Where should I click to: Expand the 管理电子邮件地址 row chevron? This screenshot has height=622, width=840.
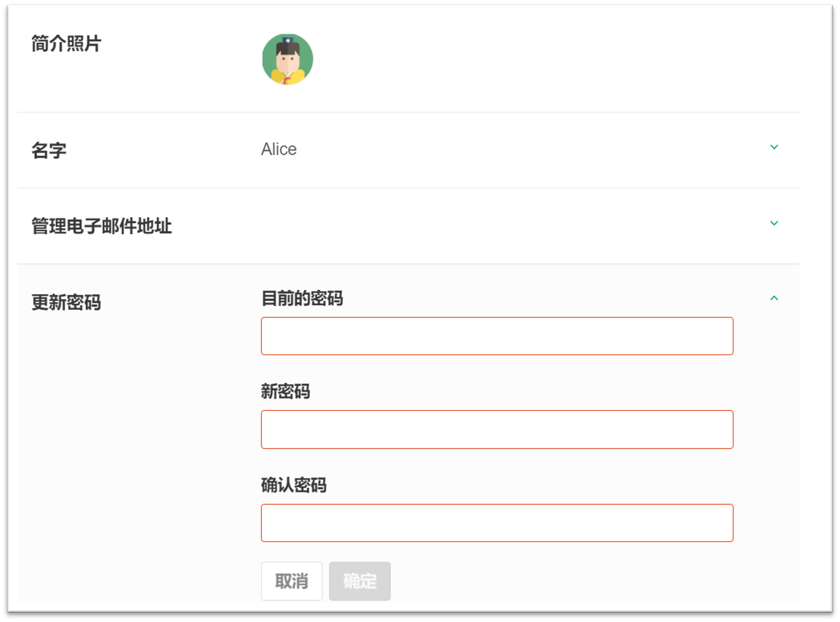pos(774,223)
